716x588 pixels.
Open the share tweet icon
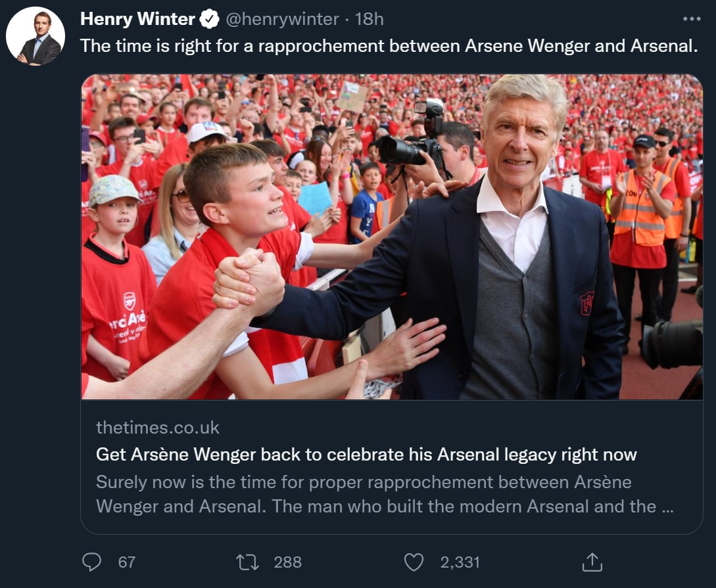pyautogui.click(x=592, y=562)
